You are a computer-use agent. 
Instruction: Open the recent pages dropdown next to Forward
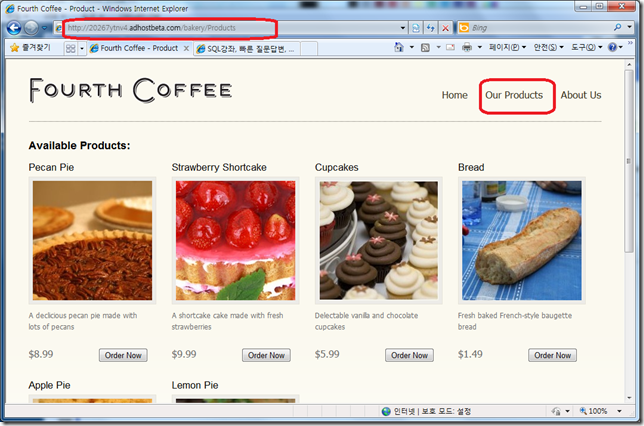point(44,28)
